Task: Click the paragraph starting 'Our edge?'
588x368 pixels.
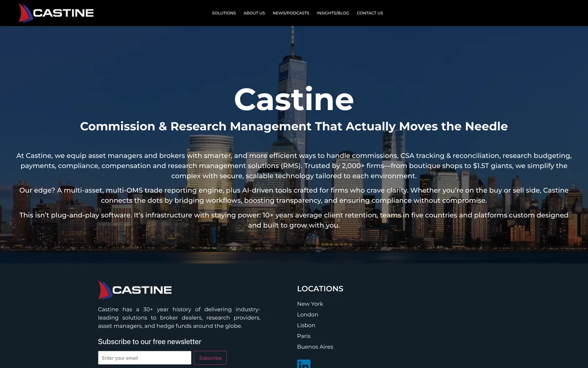Action: 294,195
